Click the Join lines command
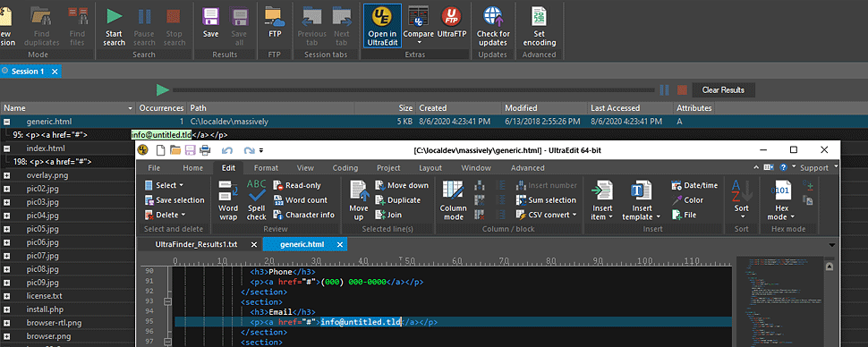Viewport: 868px width, 347px height. click(x=388, y=215)
